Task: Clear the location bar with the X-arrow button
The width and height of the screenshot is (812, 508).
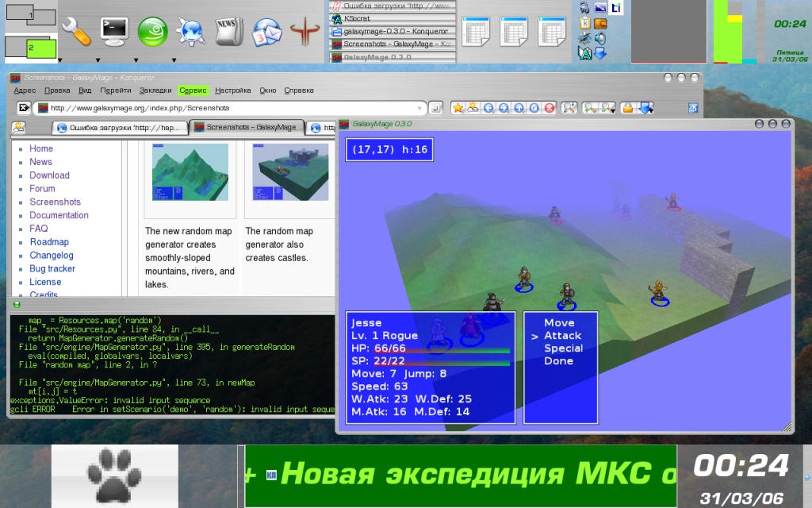Action: click(x=23, y=108)
